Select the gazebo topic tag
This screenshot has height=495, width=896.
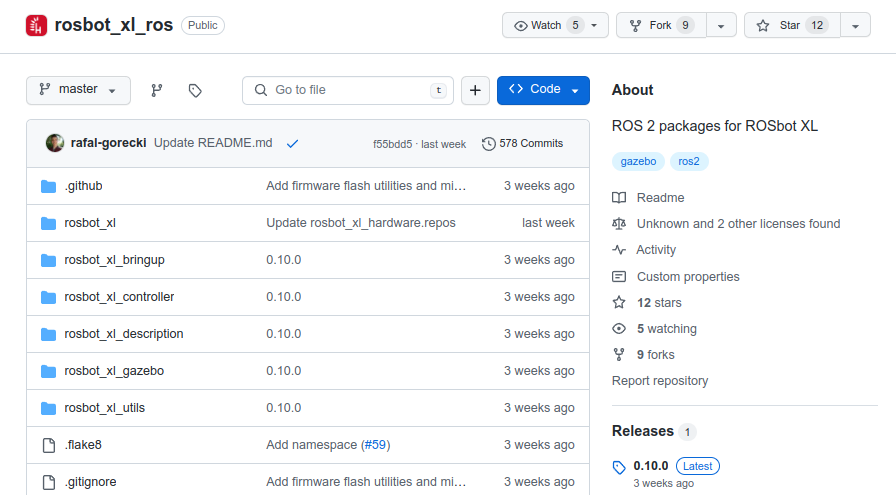(x=637, y=161)
